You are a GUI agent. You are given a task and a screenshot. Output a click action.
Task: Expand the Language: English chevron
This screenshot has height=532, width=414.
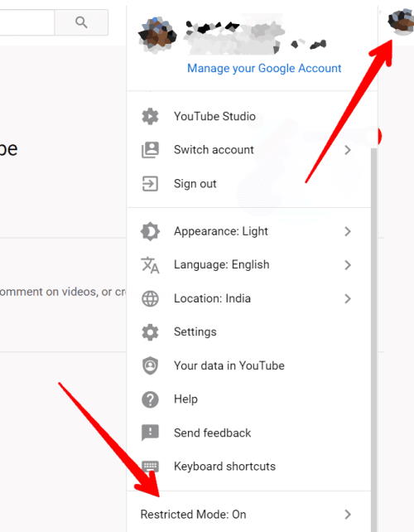click(x=348, y=265)
